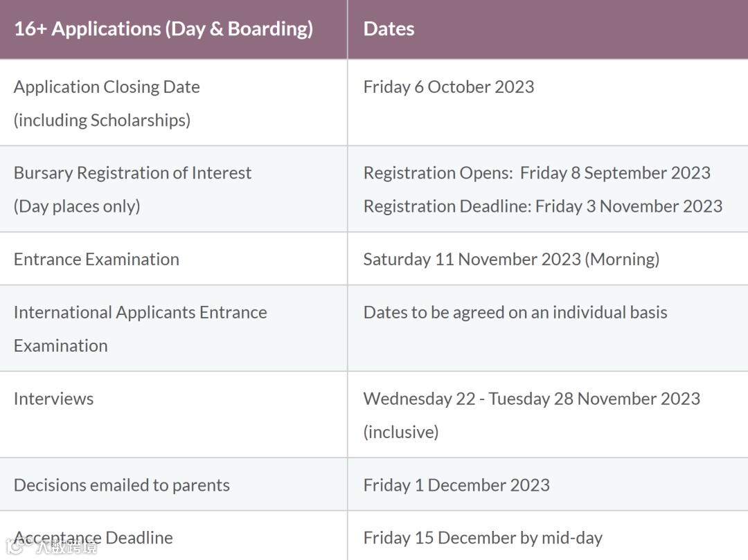Click the 'Entrance Examination' row label
Screen dimensions: 748x560
tap(96, 260)
